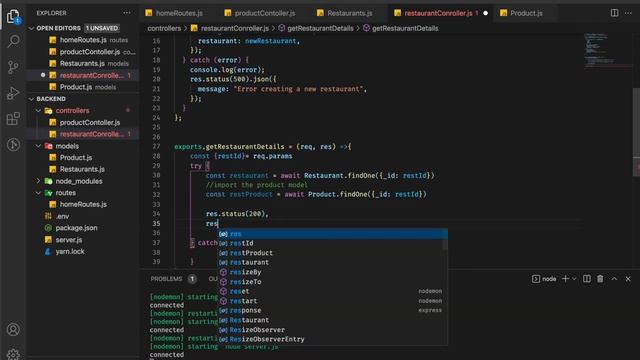The height and width of the screenshot is (360, 640).
Task: Open the package.json file
Action: [83, 228]
